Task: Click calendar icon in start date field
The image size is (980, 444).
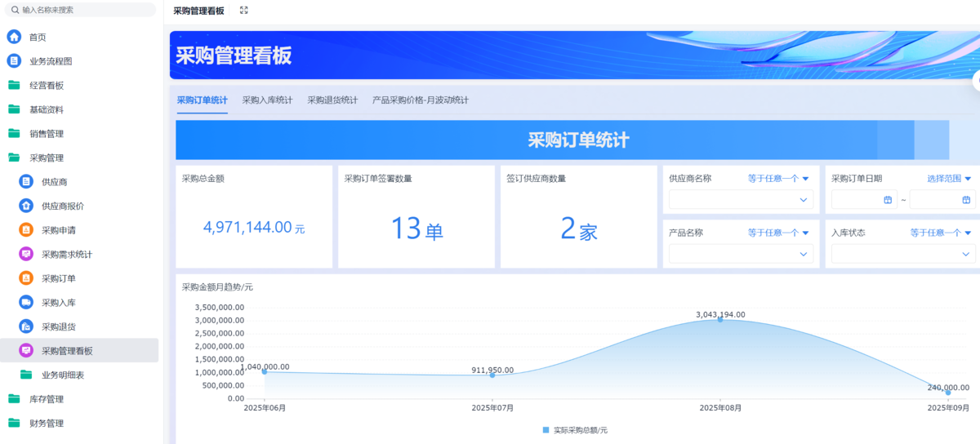Action: click(888, 200)
